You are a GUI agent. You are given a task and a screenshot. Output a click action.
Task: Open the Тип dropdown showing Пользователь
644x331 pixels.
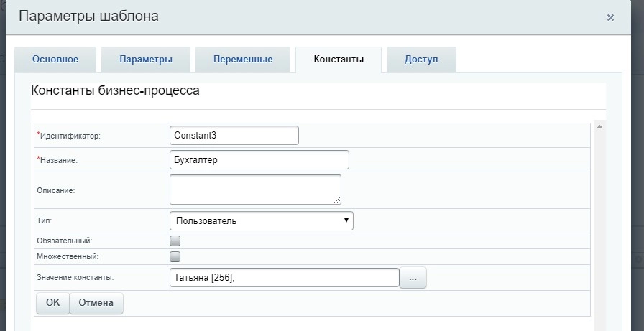pos(261,220)
